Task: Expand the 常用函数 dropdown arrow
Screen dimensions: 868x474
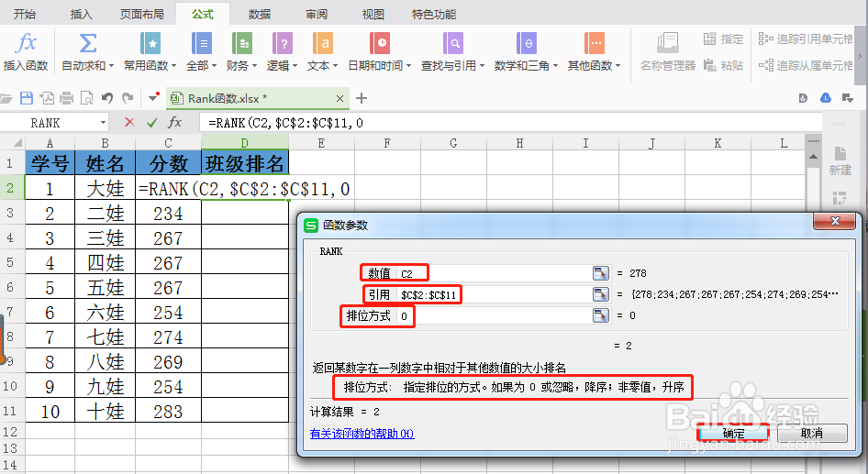Action: pyautogui.click(x=173, y=66)
